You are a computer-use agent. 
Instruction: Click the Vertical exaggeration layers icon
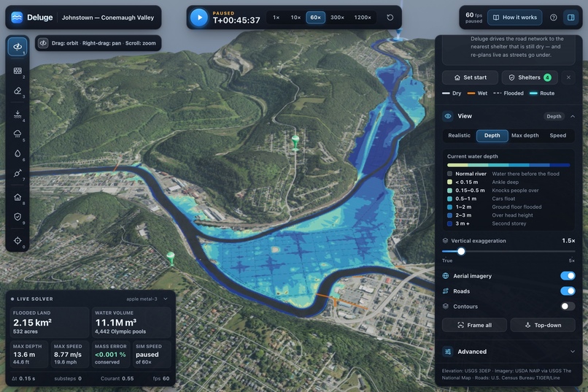click(x=446, y=240)
